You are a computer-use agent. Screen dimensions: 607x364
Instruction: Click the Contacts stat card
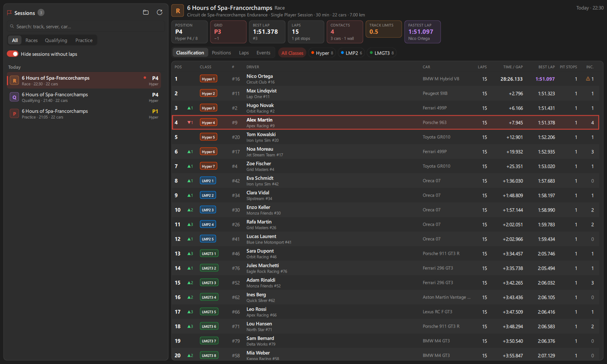(344, 32)
